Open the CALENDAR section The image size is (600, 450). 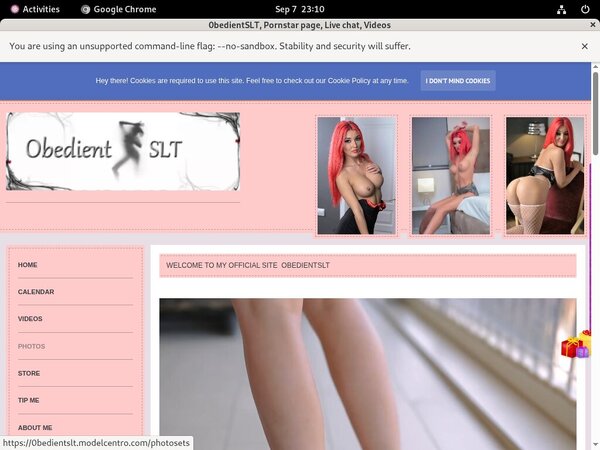click(36, 292)
